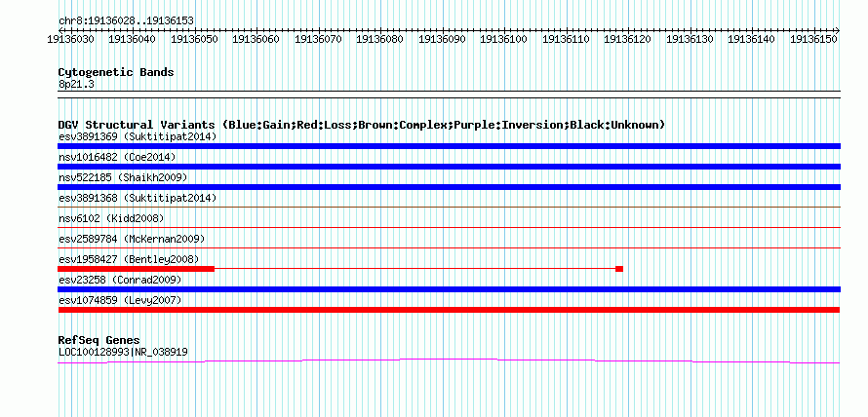Click the esv3891369 (Suktitipat2014) variant label
Screen dimensions: 868x417
[x=138, y=136]
